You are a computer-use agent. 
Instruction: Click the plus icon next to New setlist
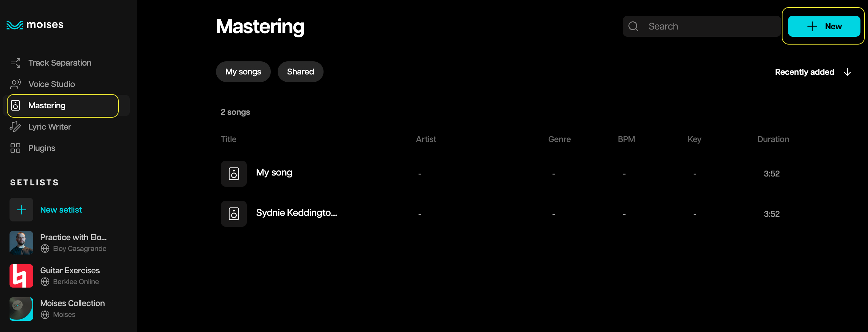click(21, 210)
